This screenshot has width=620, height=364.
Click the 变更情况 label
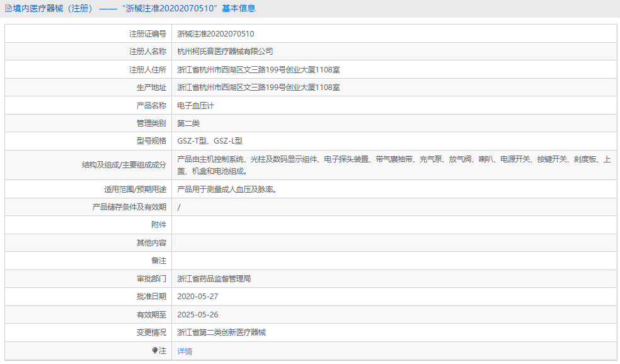coord(151,333)
